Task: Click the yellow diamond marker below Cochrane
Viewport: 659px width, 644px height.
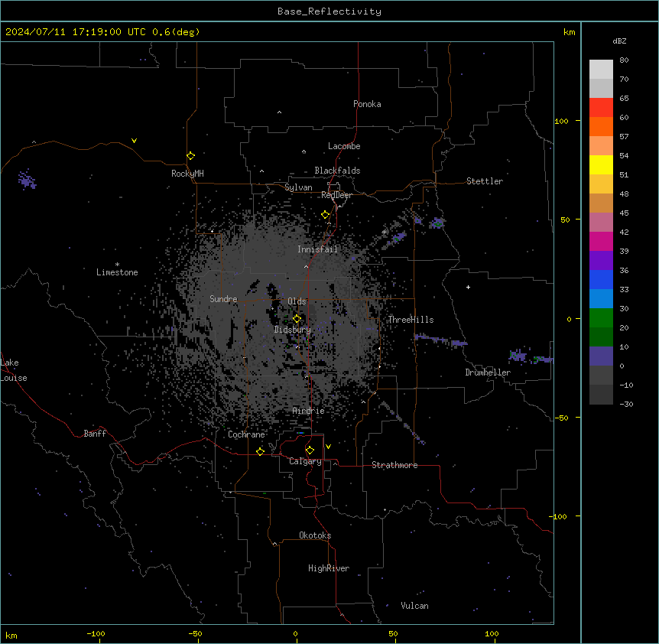Action: click(x=260, y=451)
